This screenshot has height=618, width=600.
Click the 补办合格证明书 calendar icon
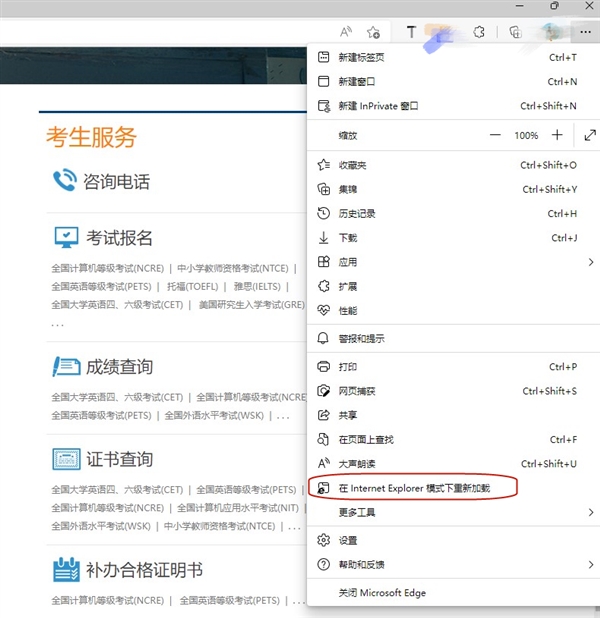coord(66,570)
